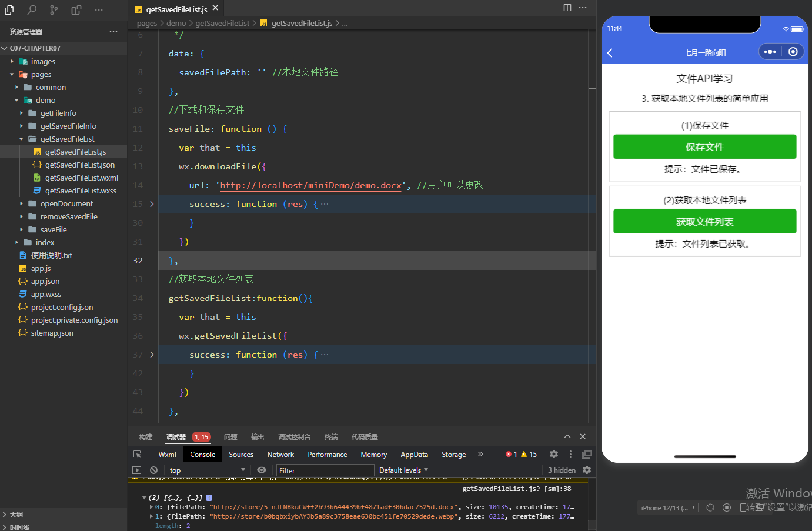Open the Explorer files icon
This screenshot has height=531, width=812.
point(9,9)
